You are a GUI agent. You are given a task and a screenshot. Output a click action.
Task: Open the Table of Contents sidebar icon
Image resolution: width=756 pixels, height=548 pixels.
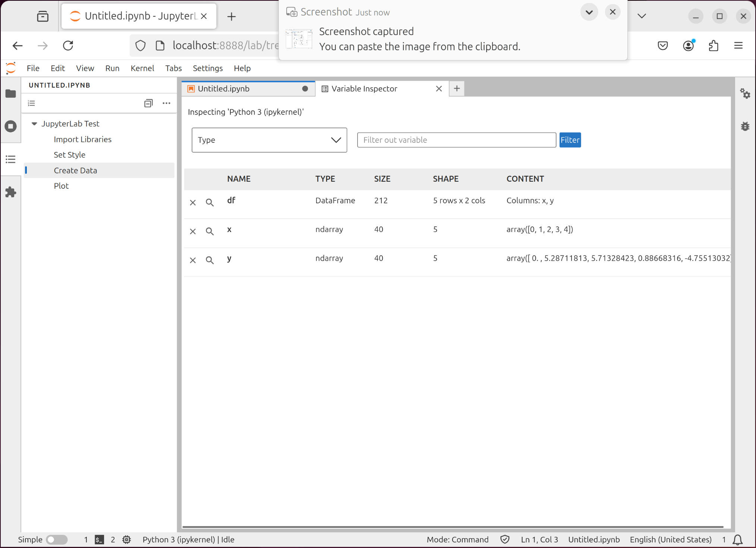11,159
